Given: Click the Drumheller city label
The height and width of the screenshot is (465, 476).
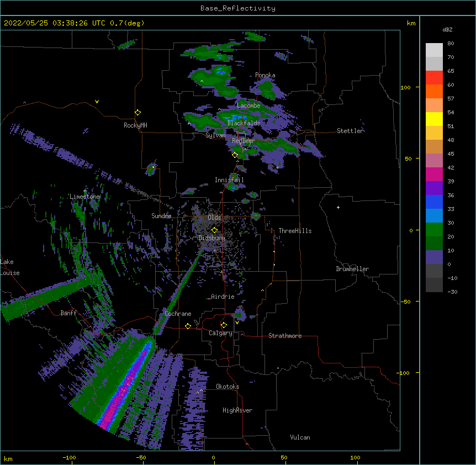Looking at the screenshot, I should tap(352, 269).
